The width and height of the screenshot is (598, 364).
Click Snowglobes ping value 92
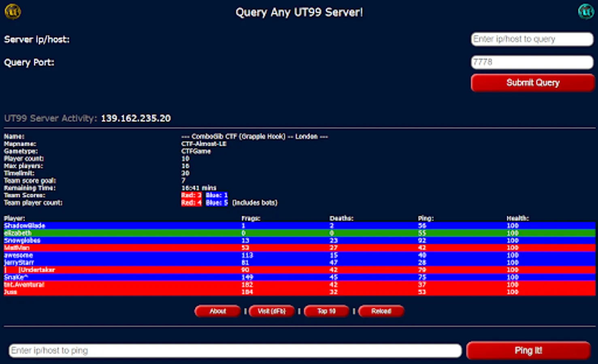[422, 240]
